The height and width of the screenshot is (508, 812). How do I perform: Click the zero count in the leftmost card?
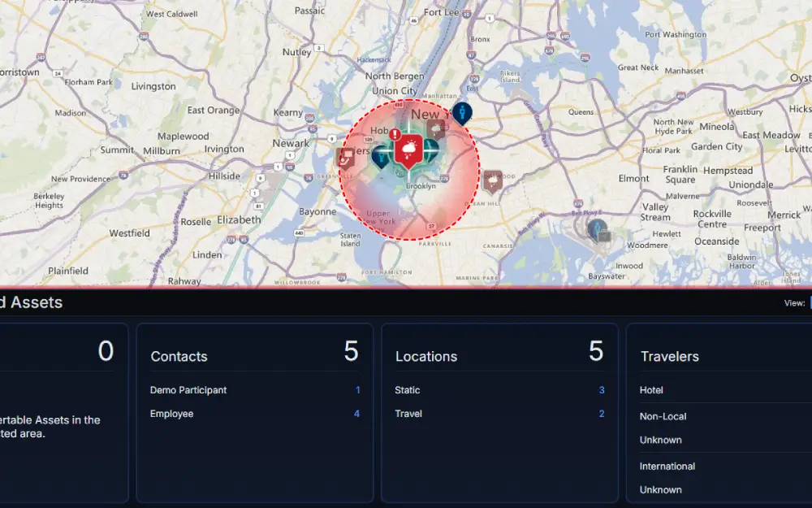[106, 351]
